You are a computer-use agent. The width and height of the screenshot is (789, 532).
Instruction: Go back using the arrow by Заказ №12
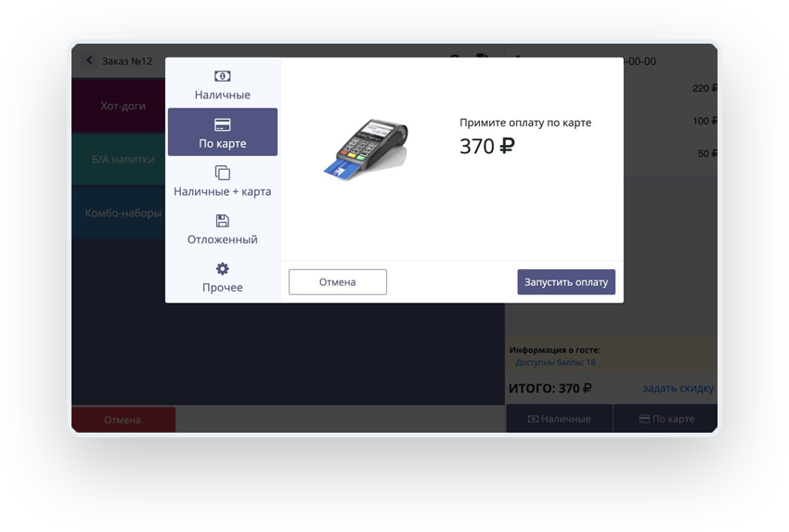click(89, 60)
